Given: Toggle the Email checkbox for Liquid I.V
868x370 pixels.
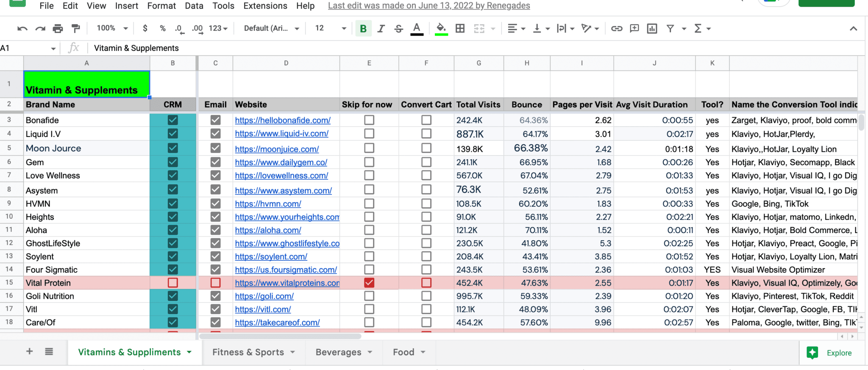Looking at the screenshot, I should [x=215, y=134].
